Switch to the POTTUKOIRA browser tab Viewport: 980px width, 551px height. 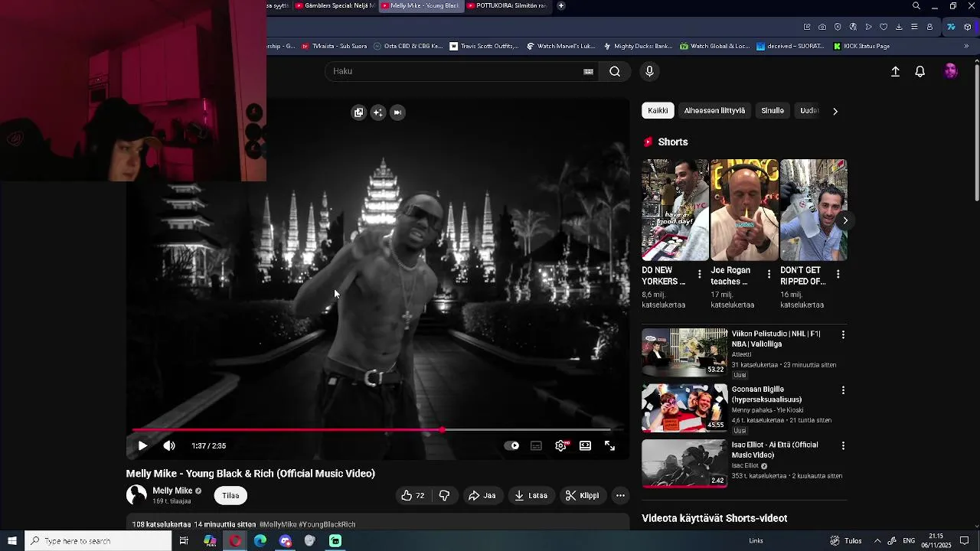507,6
